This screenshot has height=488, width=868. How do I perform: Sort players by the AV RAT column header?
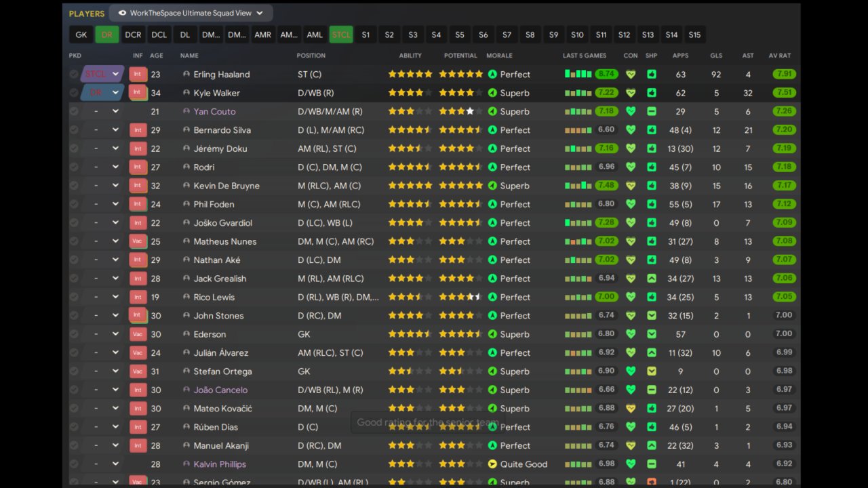coord(780,56)
